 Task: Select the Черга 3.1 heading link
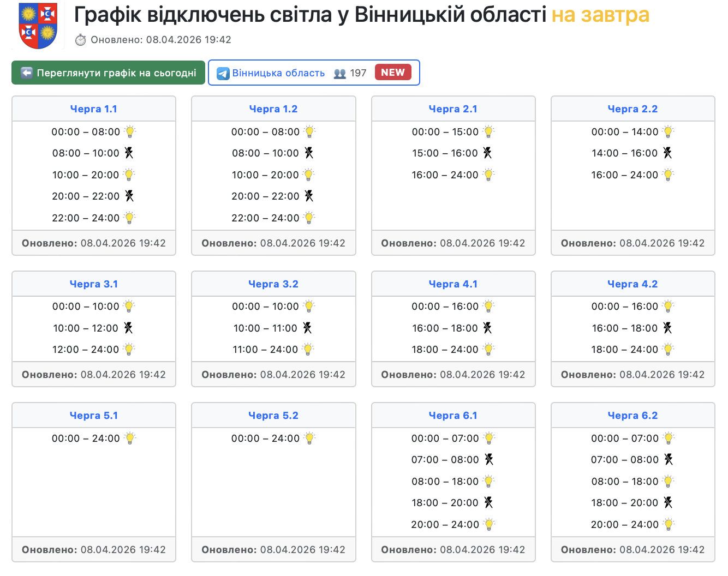pyautogui.click(x=94, y=284)
